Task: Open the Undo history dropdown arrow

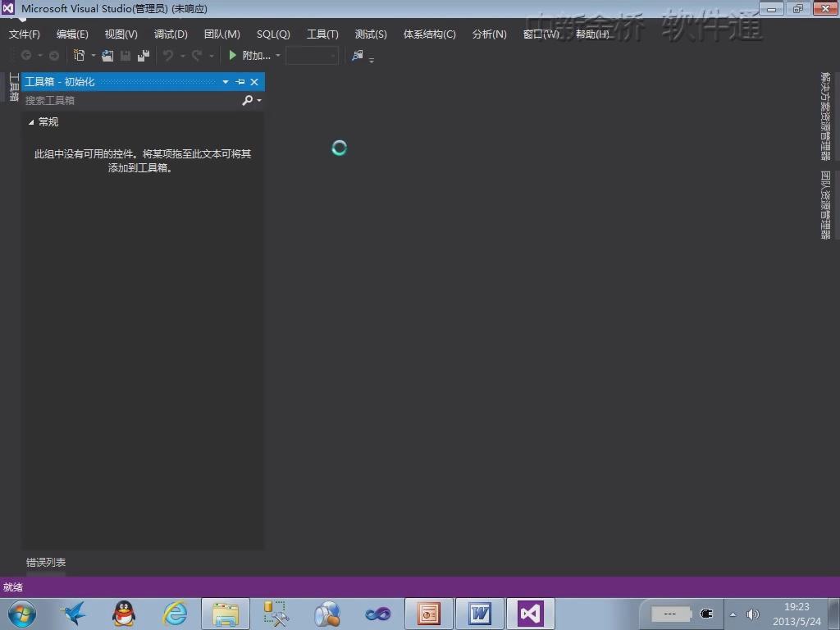Action: (182, 55)
